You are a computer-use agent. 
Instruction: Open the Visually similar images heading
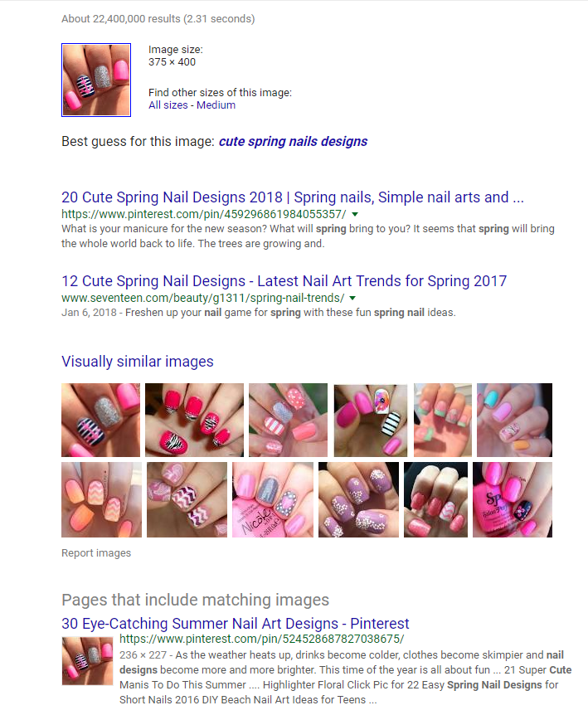(138, 361)
